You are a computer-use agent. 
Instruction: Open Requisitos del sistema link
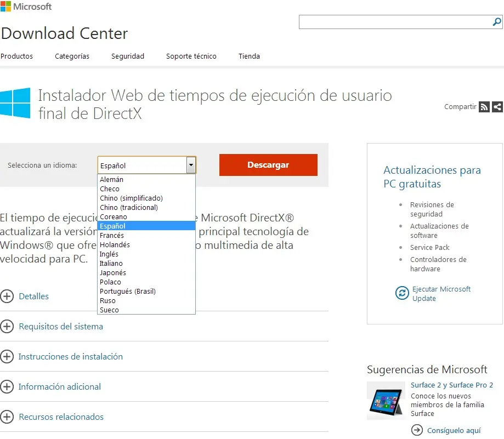pos(61,326)
